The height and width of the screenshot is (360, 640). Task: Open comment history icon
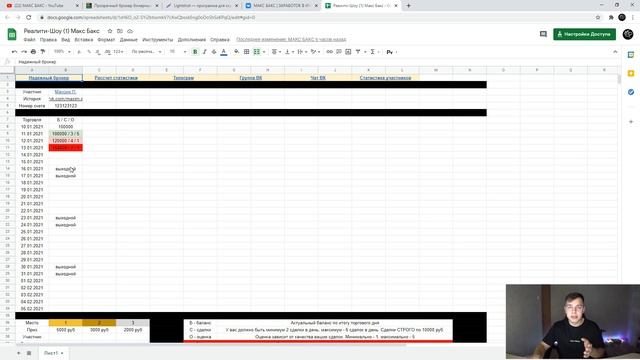(543, 34)
